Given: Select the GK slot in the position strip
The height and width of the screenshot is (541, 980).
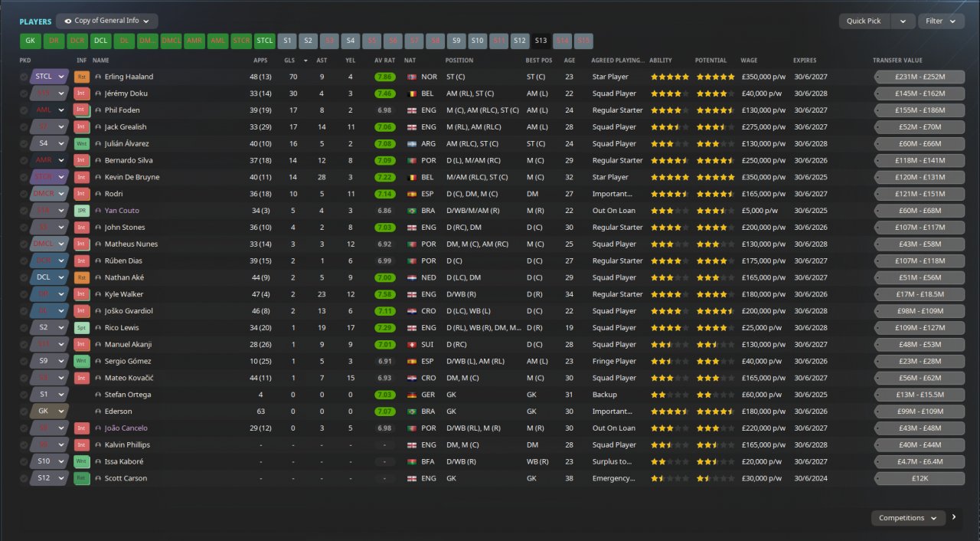Looking at the screenshot, I should point(31,41).
